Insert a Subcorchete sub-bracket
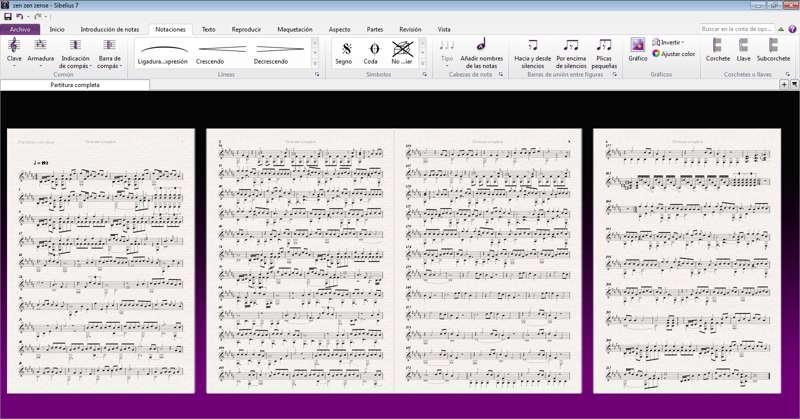This screenshot has width=800, height=419. (x=773, y=50)
